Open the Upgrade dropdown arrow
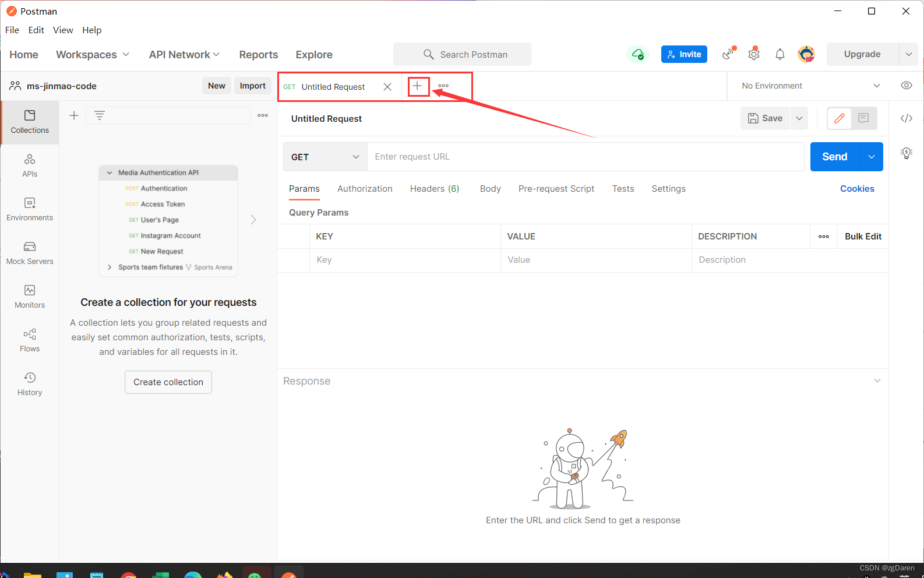The width and height of the screenshot is (924, 578). pos(908,54)
